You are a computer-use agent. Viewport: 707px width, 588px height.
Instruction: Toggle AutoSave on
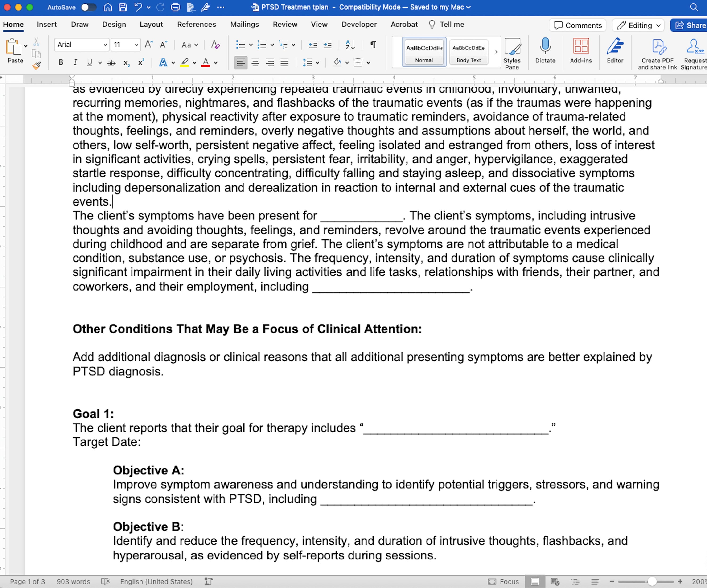pos(89,7)
